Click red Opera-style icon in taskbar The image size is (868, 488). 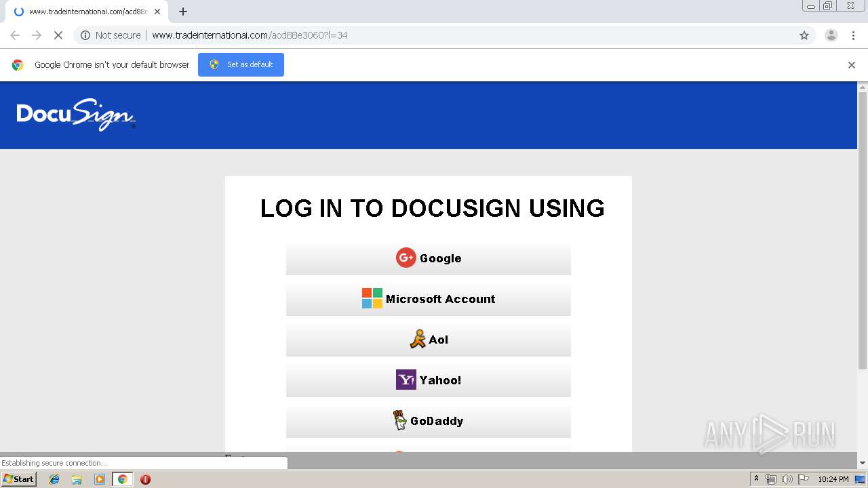click(x=145, y=479)
